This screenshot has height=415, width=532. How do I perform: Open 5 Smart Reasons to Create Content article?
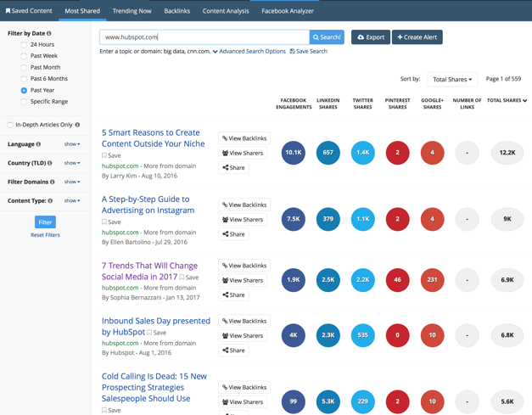pyautogui.click(x=153, y=138)
